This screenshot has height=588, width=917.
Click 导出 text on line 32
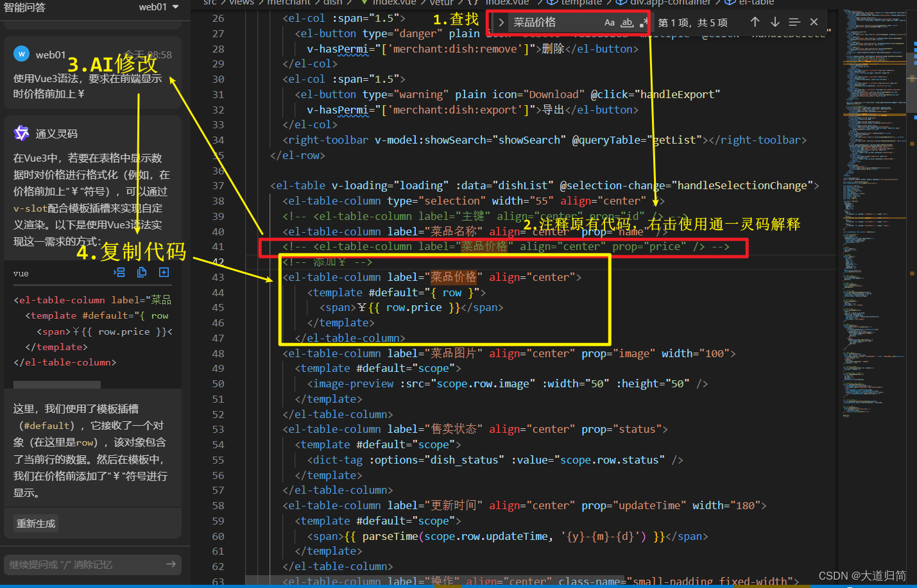coord(553,110)
